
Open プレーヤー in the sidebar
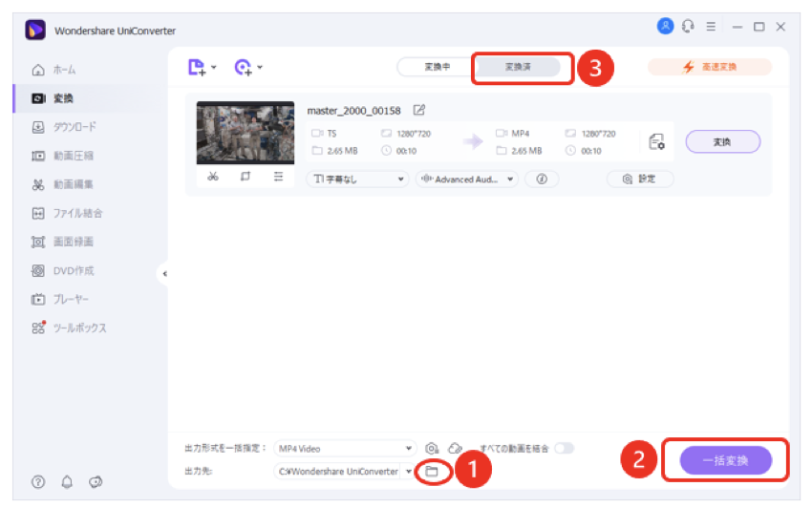pos(60,299)
